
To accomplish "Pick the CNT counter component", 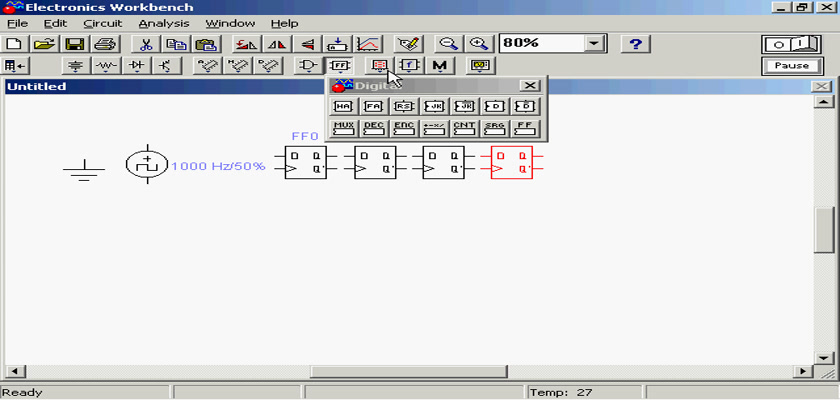I will coord(464,128).
